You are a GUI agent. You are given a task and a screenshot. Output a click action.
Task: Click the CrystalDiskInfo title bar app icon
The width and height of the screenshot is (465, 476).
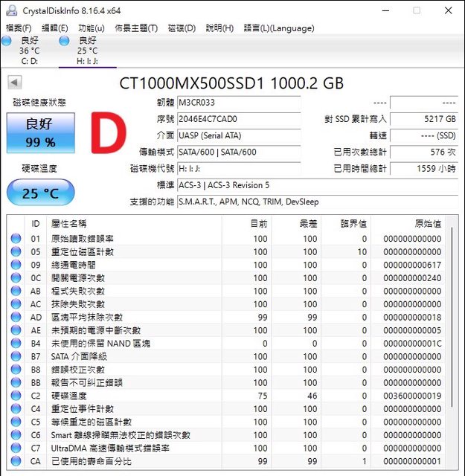(10, 10)
